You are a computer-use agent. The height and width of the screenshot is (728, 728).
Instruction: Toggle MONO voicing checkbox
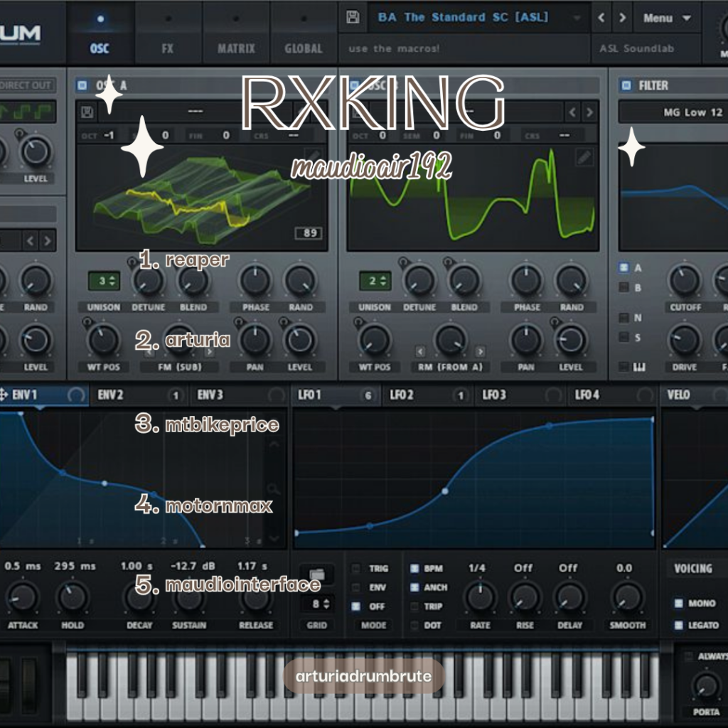point(678,603)
